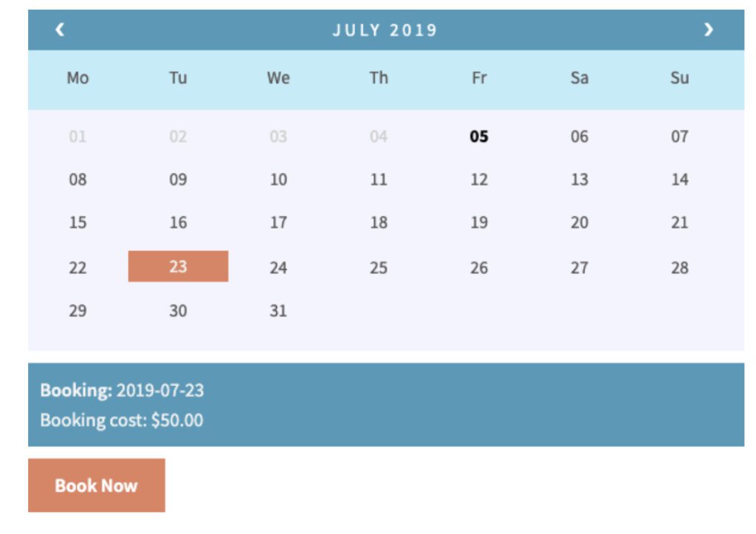Advance to next month using right arrow
756x534 pixels.
coord(709,30)
